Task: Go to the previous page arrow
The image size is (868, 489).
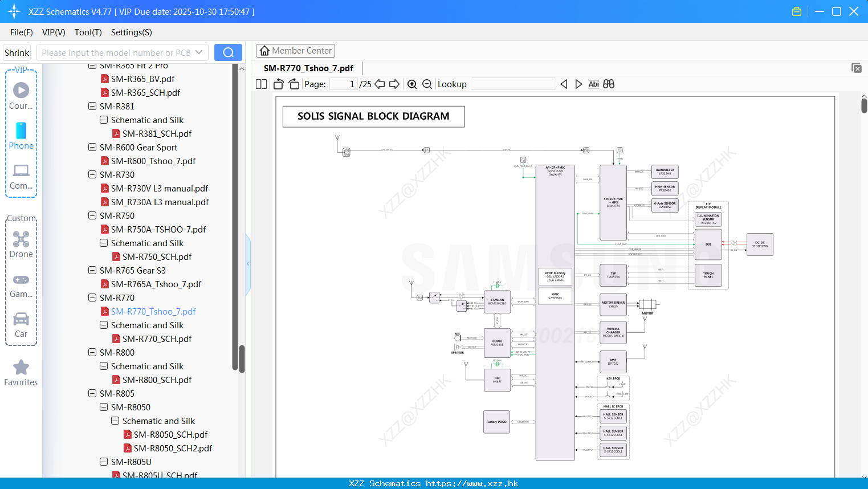Action: [x=380, y=84]
